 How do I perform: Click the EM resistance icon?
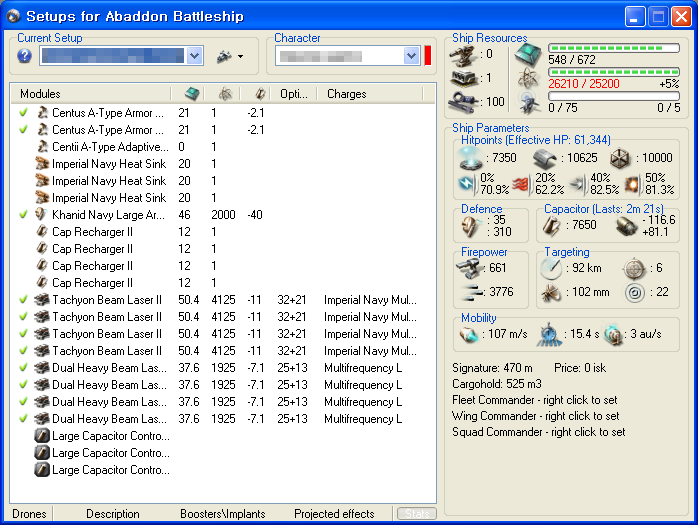(467, 184)
